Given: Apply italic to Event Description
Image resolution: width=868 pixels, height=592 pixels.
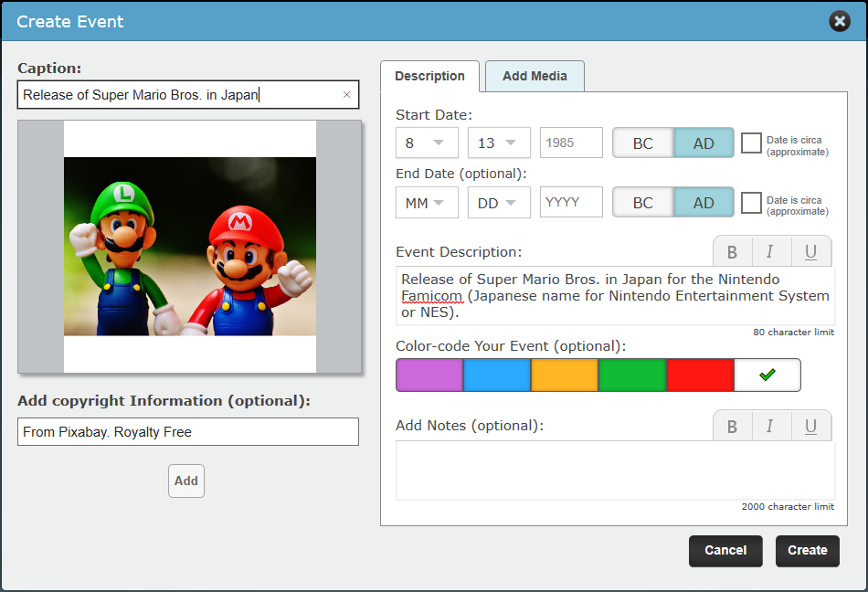Looking at the screenshot, I should [x=770, y=252].
